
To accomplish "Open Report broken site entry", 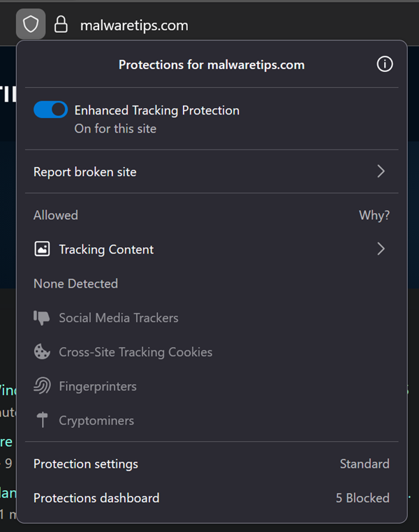I will [212, 172].
